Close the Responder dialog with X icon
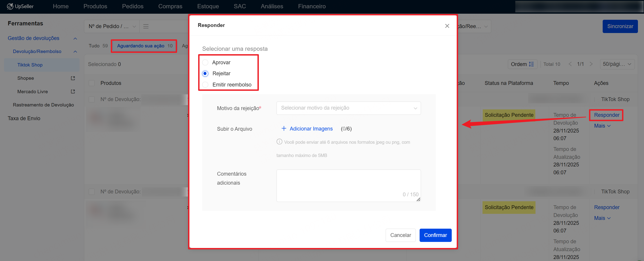The width and height of the screenshot is (644, 261). pyautogui.click(x=447, y=26)
